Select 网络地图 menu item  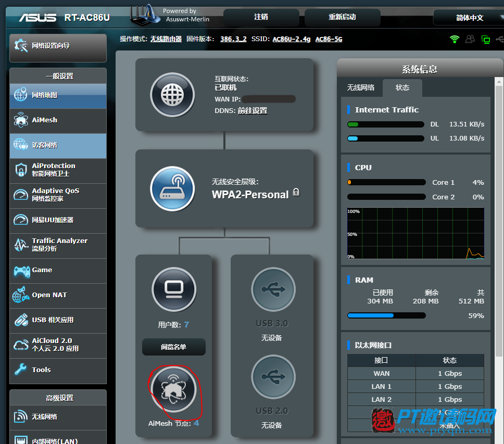tap(58, 95)
